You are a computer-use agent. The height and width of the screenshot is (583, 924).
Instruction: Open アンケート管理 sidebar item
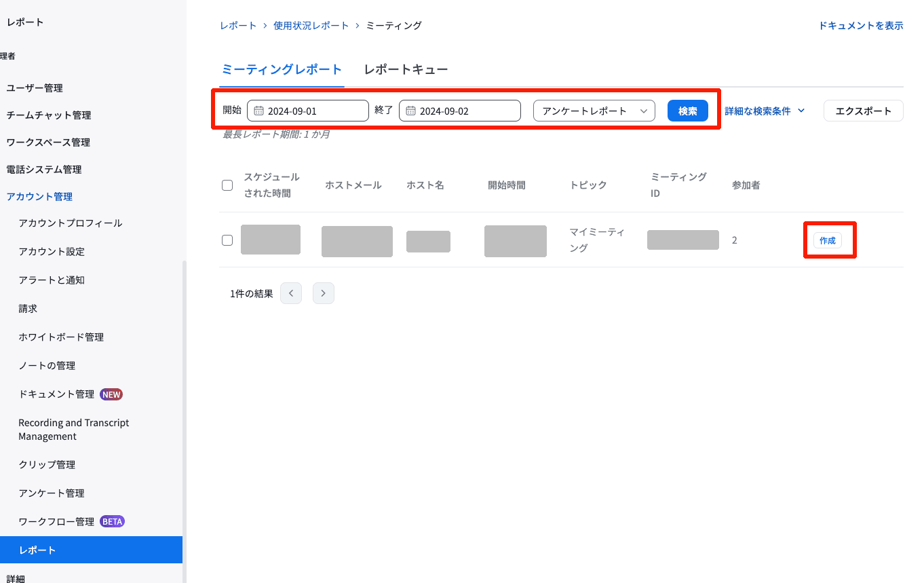pos(52,493)
